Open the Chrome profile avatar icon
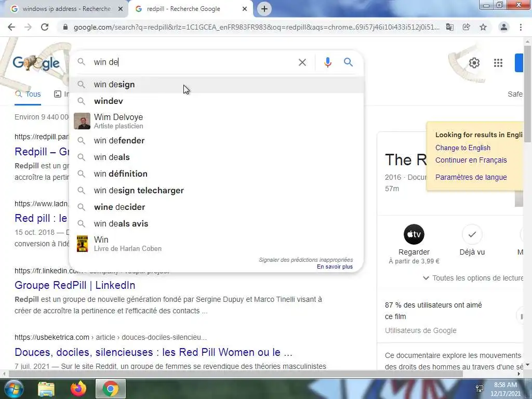 point(504,27)
